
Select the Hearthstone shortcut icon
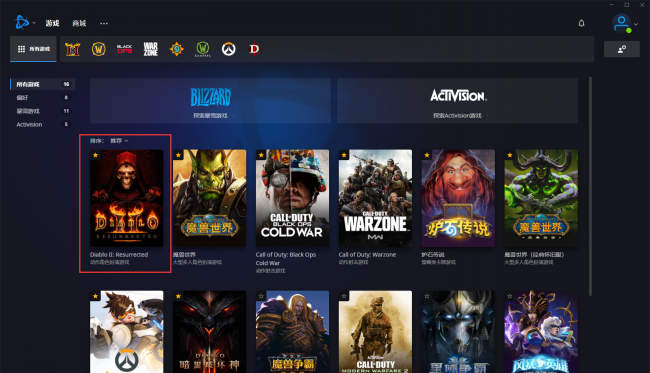pos(177,49)
